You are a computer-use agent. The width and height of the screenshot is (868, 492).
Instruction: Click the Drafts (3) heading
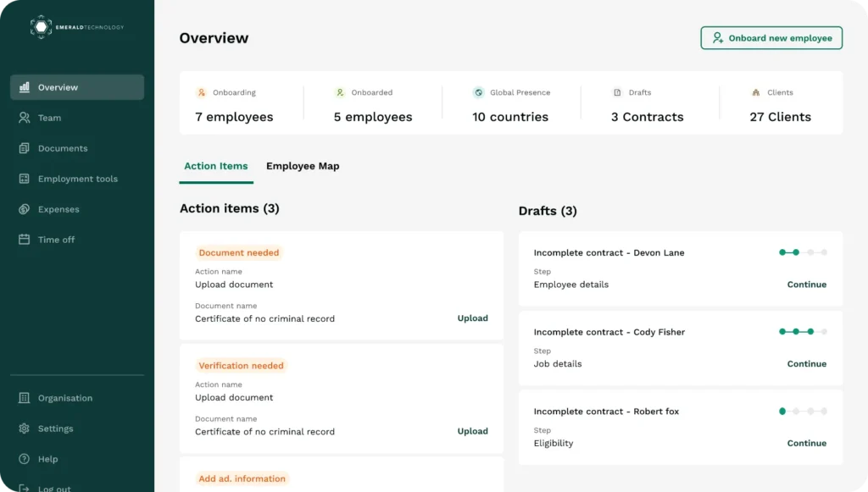[548, 211]
